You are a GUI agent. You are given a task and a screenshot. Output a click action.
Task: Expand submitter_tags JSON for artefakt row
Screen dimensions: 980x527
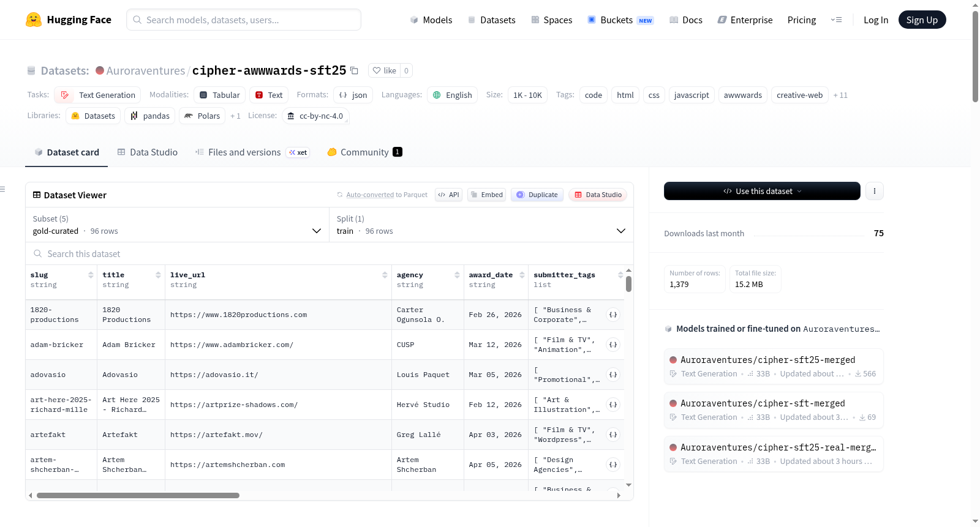613,435
